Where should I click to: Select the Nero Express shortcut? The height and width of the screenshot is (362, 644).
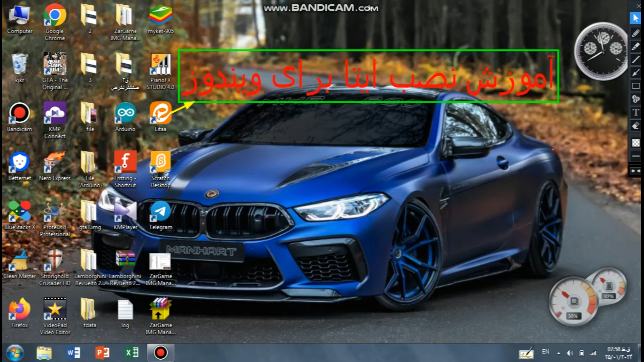[55, 166]
